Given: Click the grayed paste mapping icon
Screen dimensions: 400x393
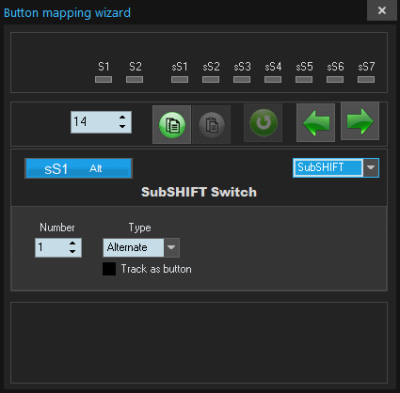Looking at the screenshot, I should pos(211,125).
